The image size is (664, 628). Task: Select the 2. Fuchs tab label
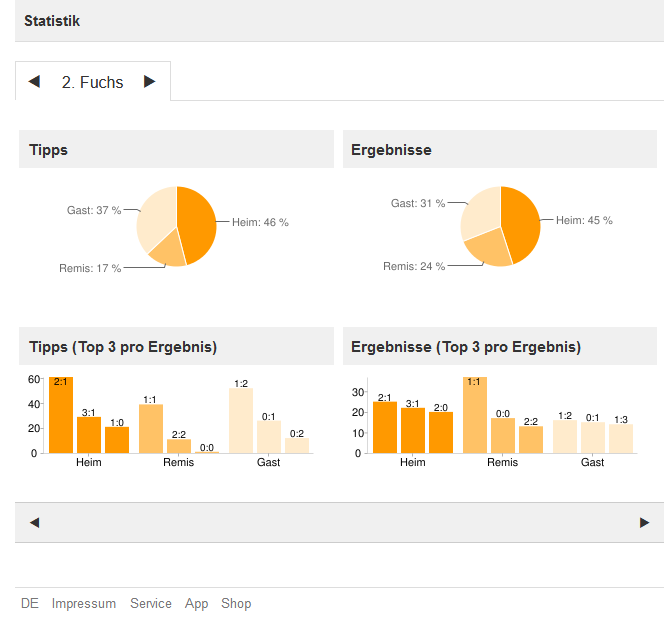[92, 83]
